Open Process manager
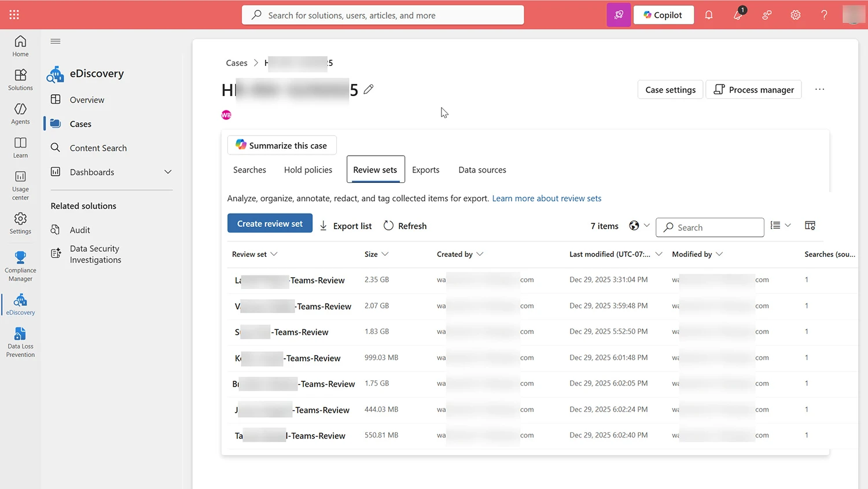 753,90
